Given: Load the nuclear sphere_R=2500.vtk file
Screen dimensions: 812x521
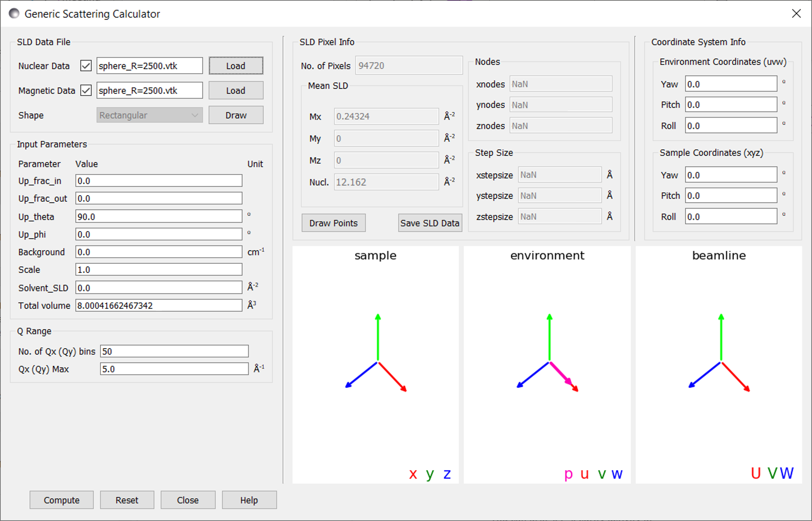Looking at the screenshot, I should 236,66.
